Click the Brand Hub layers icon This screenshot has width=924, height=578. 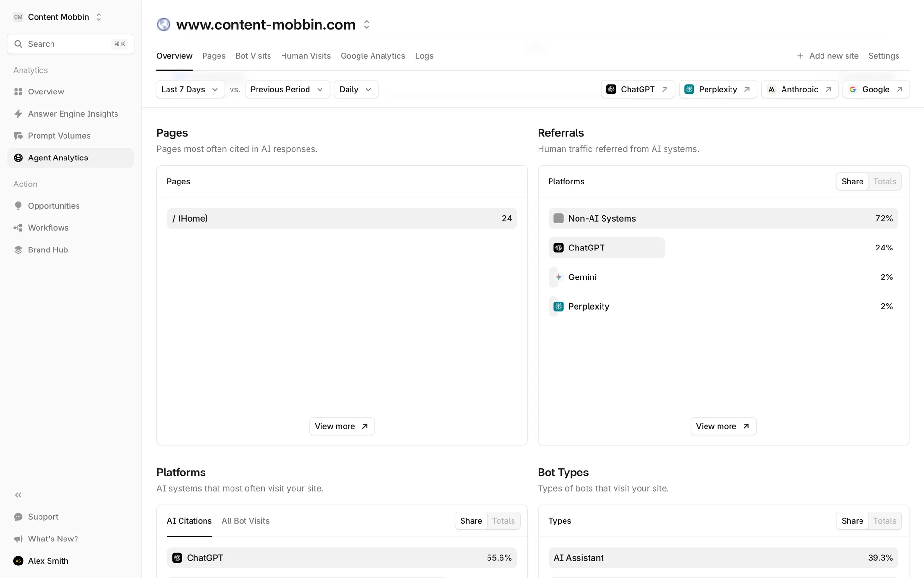coord(18,250)
